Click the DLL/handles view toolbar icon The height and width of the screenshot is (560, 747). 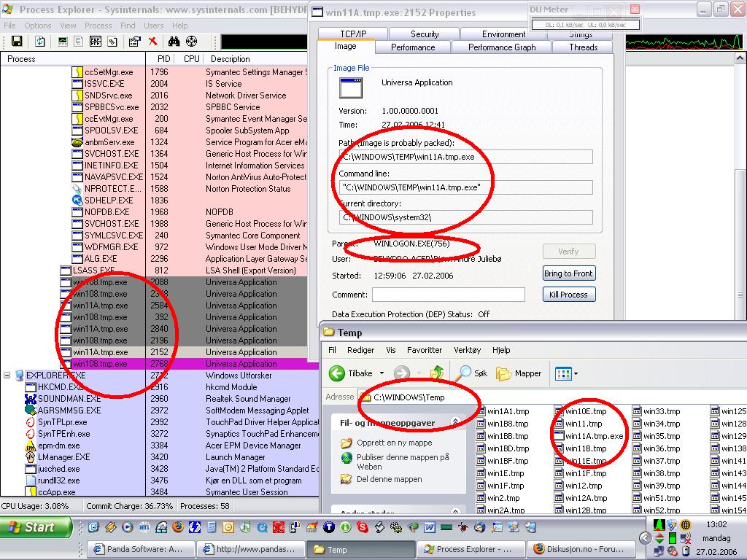(x=112, y=42)
